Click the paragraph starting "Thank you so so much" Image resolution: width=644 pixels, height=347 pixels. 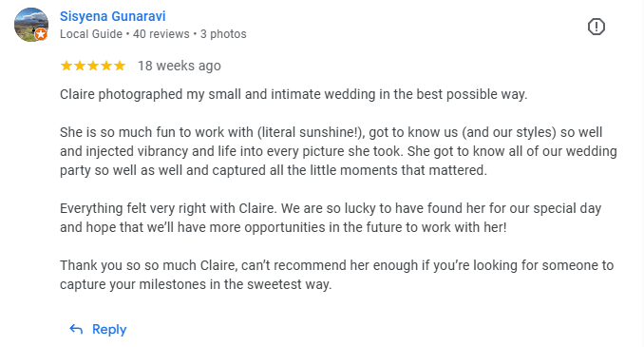tap(336, 275)
